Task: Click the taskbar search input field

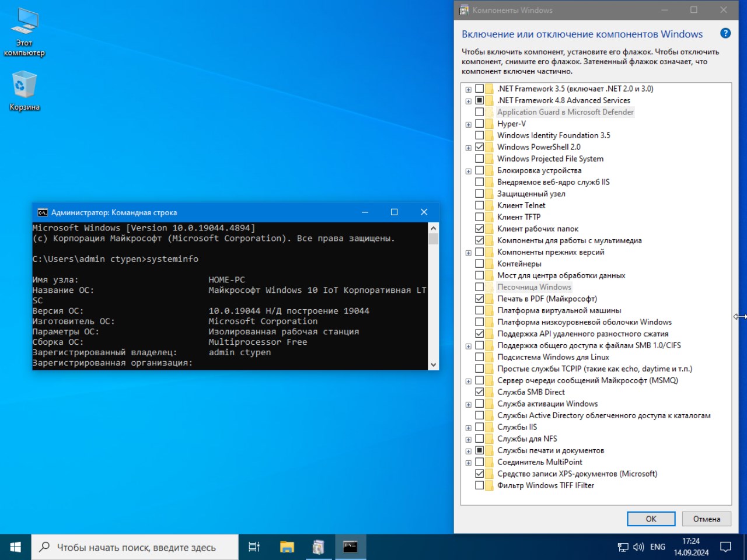Action: 136,547
